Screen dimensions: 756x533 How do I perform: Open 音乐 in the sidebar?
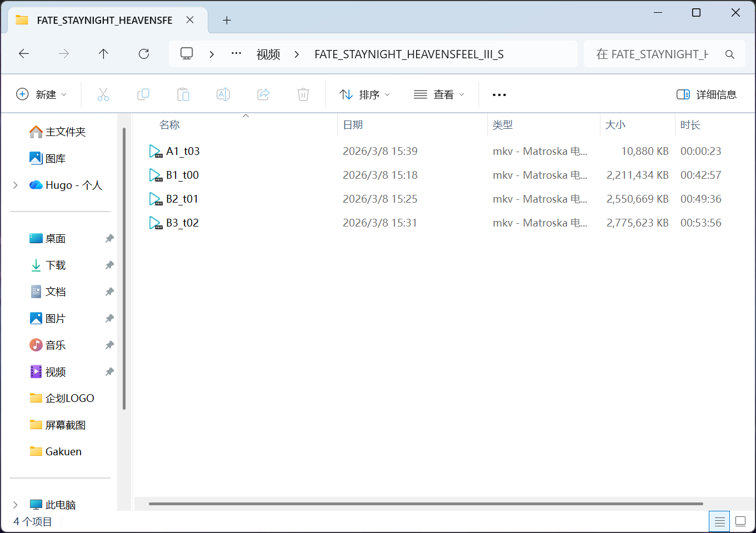coord(48,345)
